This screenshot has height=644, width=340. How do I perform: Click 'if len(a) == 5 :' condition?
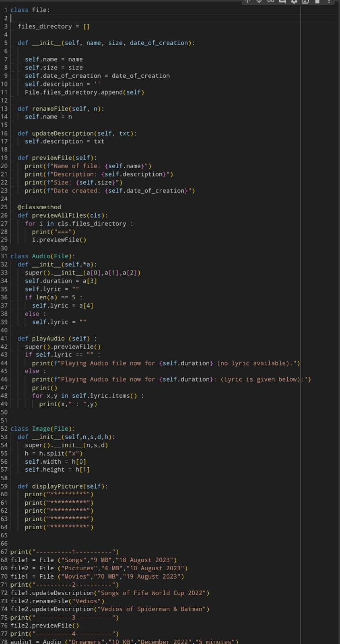(x=54, y=297)
